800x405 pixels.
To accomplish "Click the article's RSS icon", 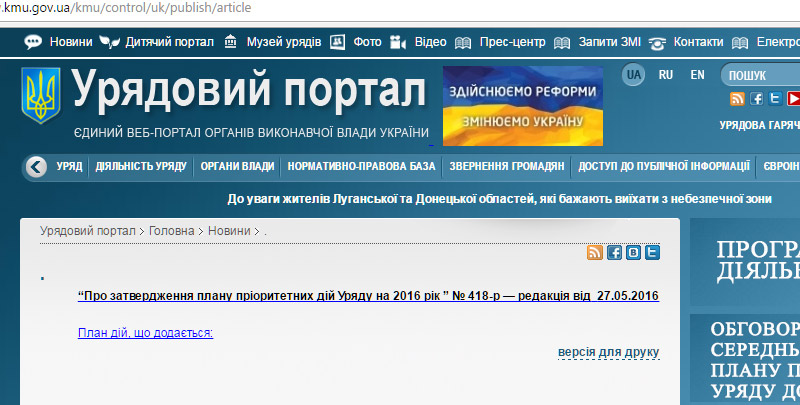I will click(595, 253).
